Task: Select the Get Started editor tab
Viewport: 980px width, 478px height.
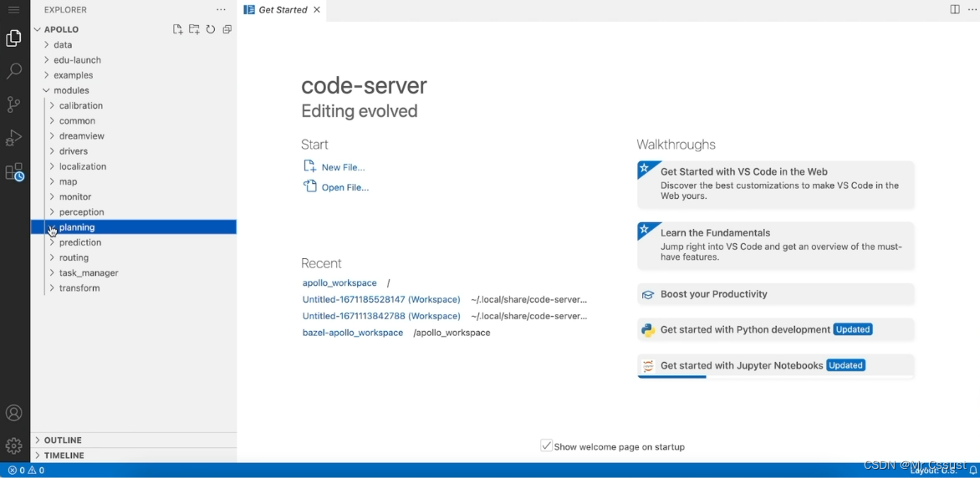Action: click(x=283, y=10)
